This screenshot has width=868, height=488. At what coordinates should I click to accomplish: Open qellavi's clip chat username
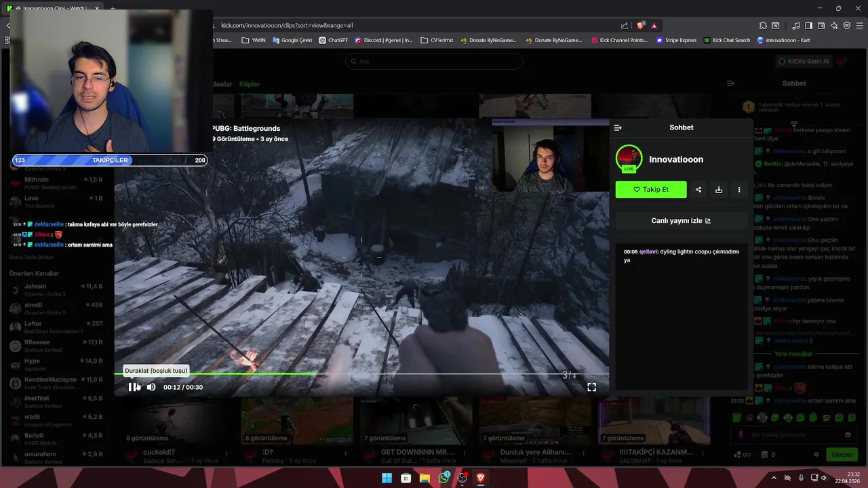point(648,251)
